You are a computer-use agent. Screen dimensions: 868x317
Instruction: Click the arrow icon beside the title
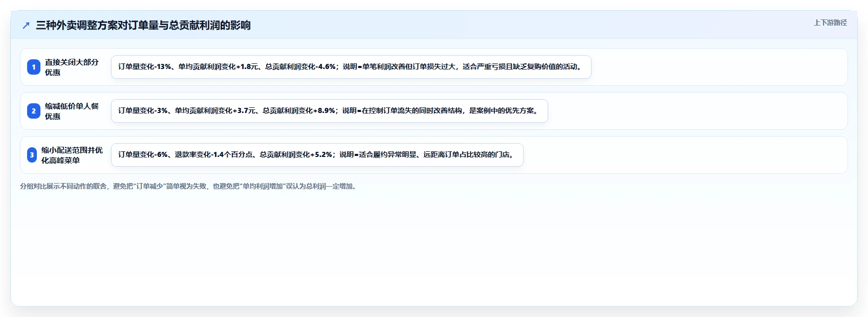coord(26,25)
